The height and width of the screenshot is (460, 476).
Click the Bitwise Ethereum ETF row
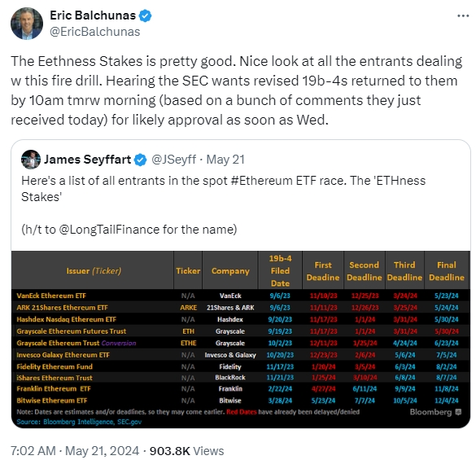click(241, 401)
